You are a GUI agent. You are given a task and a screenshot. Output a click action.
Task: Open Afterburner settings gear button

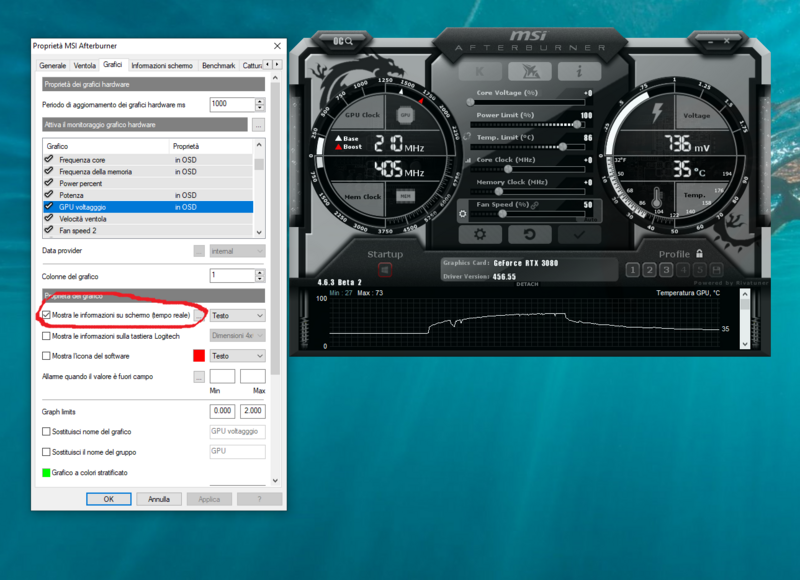click(x=480, y=235)
